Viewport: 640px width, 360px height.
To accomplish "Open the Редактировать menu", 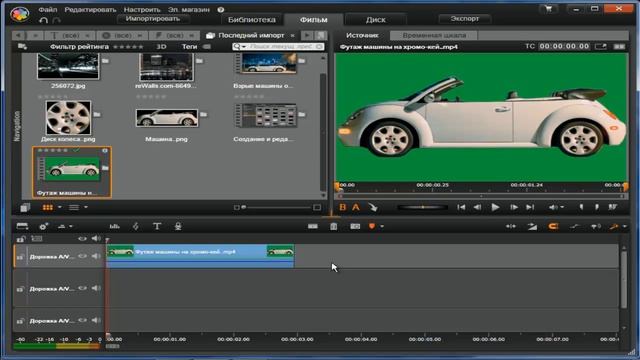I will (90, 9).
